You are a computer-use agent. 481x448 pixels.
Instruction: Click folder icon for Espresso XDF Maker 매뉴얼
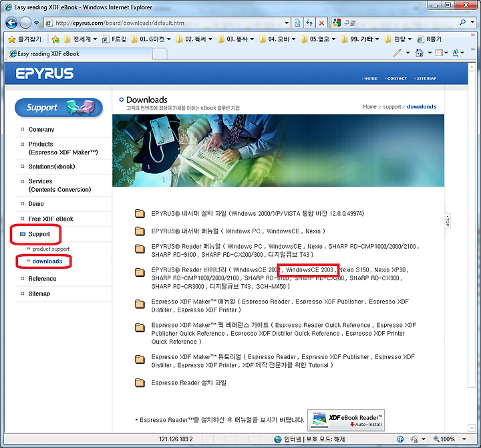pyautogui.click(x=140, y=304)
